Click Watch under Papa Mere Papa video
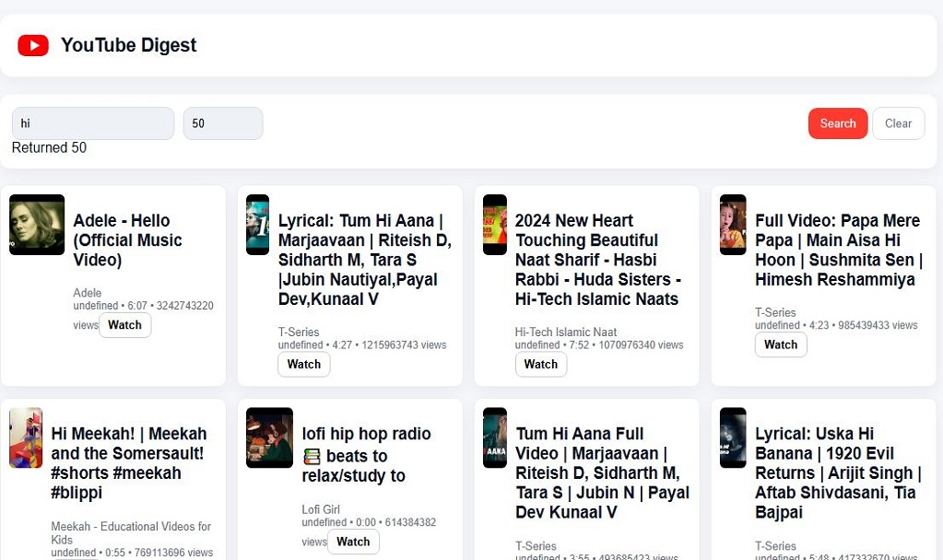 pos(780,344)
